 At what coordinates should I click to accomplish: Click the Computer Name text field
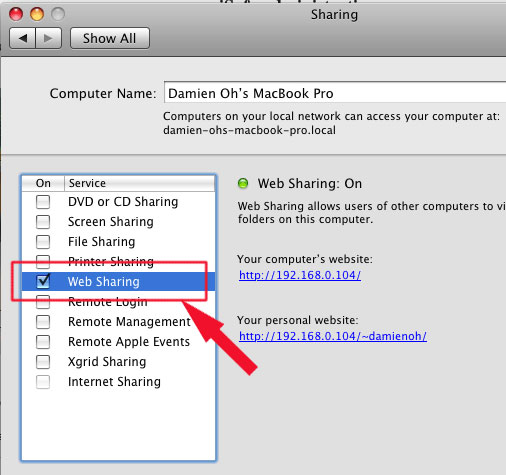click(335, 93)
